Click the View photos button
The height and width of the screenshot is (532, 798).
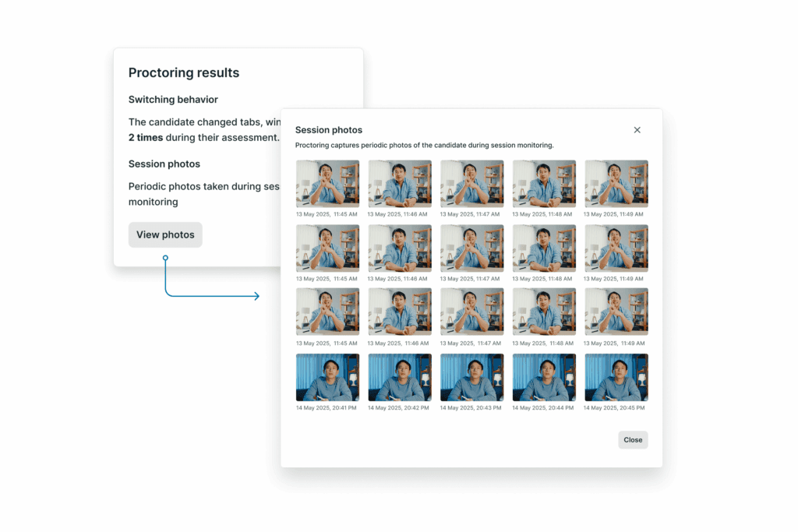pos(165,235)
